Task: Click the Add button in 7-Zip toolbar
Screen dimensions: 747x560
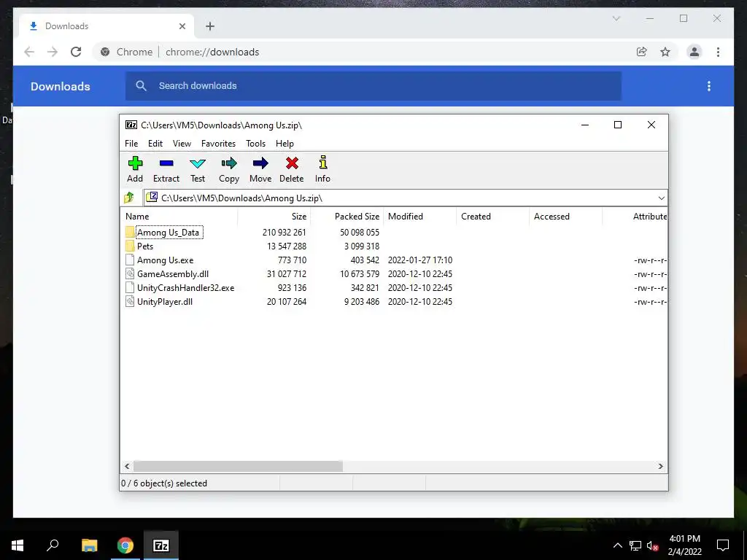Action: (x=135, y=169)
